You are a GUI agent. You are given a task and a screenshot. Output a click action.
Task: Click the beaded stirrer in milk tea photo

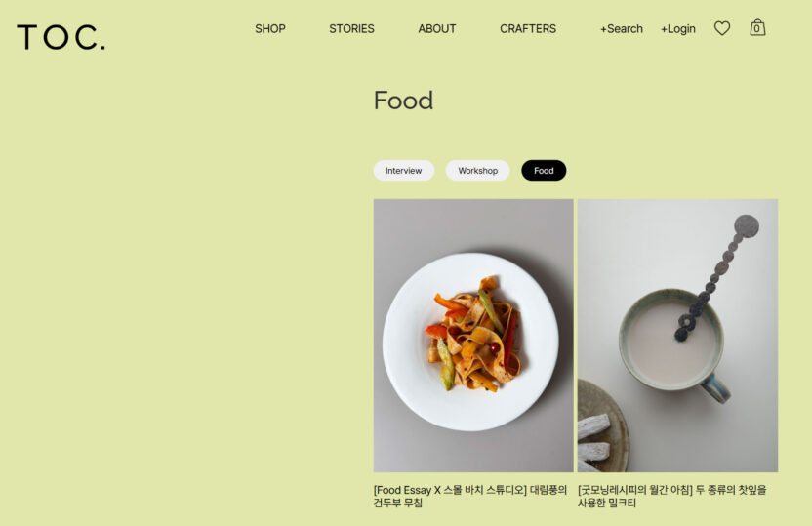click(x=716, y=278)
